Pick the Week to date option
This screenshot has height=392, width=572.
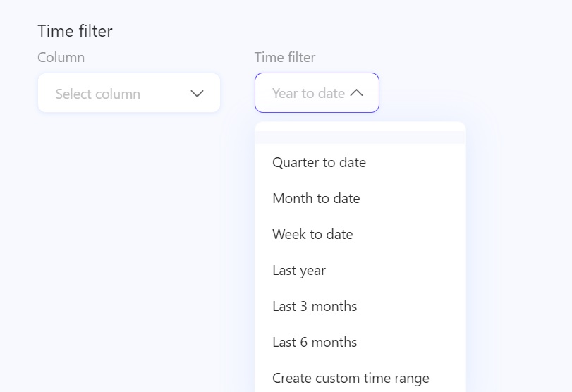tap(312, 234)
